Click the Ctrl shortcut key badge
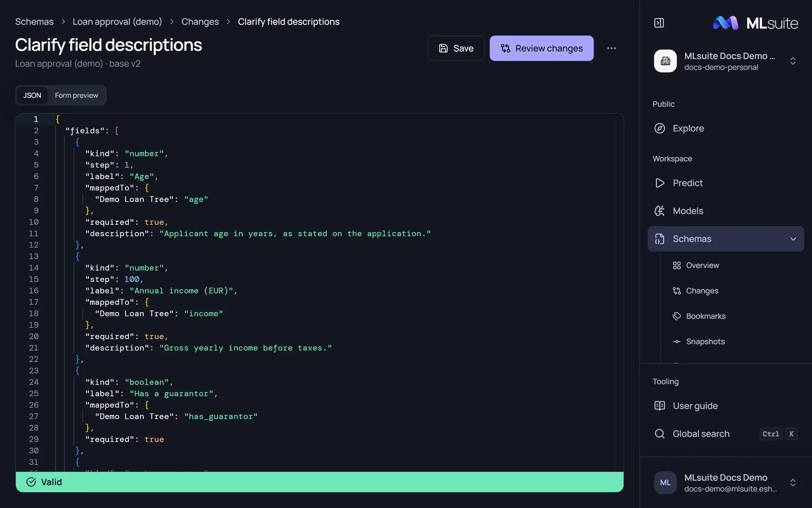This screenshot has width=812, height=508. [x=771, y=434]
